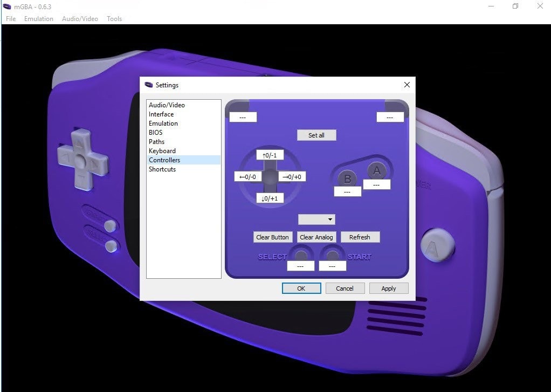Click Clear Analog button

[x=316, y=237]
